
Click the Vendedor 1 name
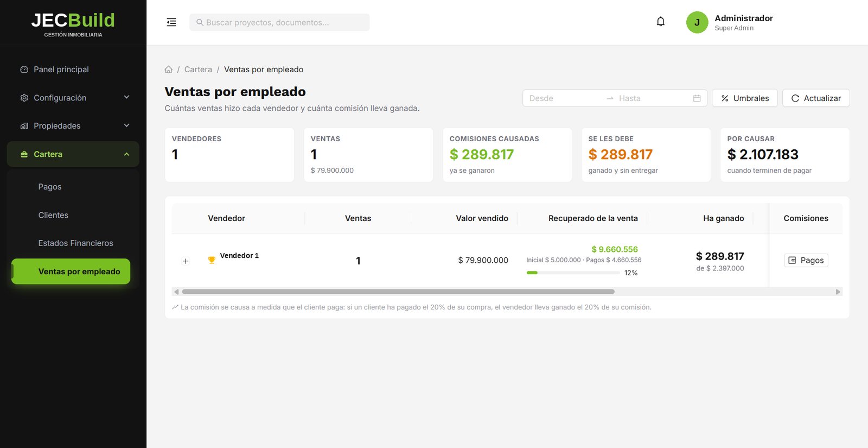[x=239, y=255]
